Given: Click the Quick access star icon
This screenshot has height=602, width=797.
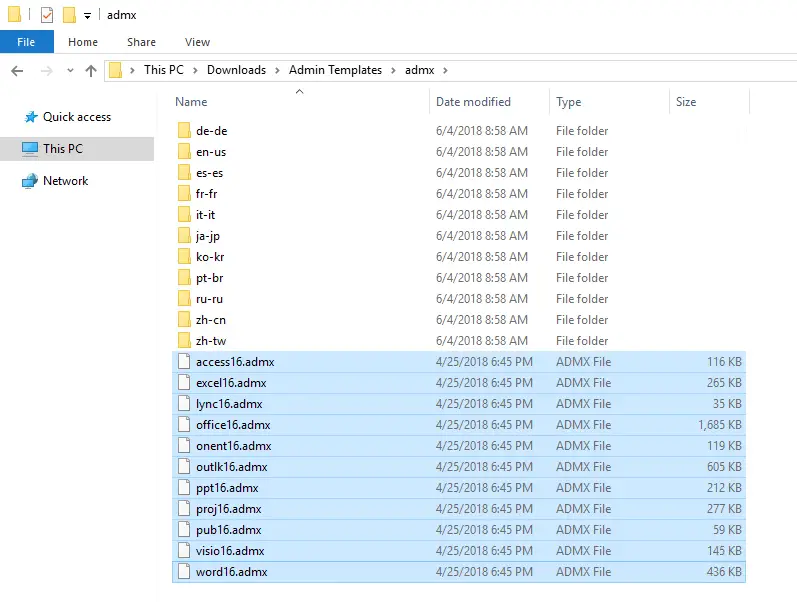Looking at the screenshot, I should point(31,117).
